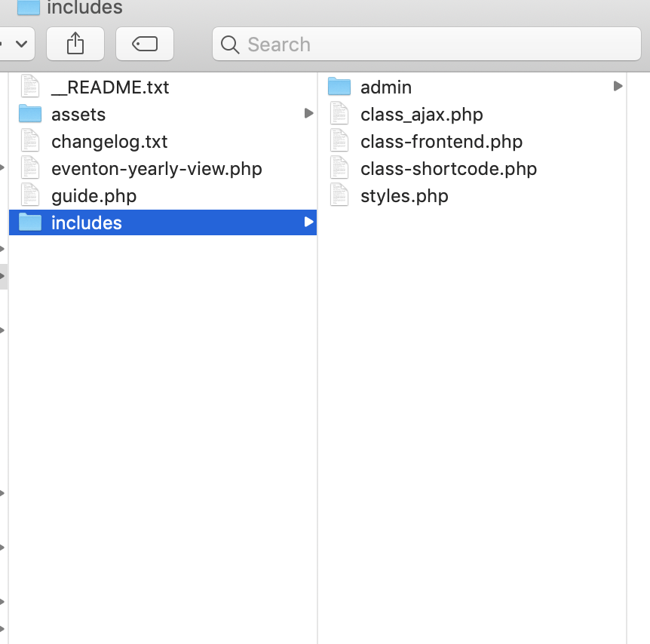Click the search magnifying glass icon
The width and height of the screenshot is (650, 644).
click(x=230, y=45)
